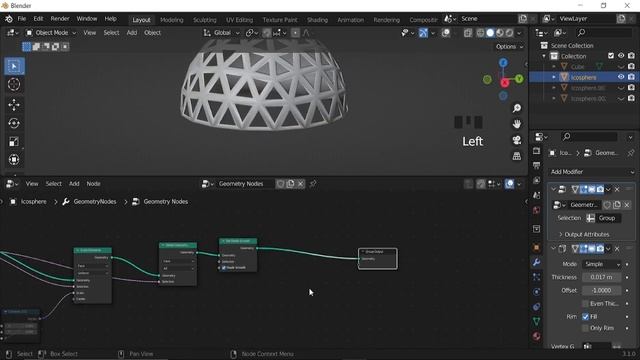Activate the Transform tool
This screenshot has width=640, height=360.
coord(14,160)
